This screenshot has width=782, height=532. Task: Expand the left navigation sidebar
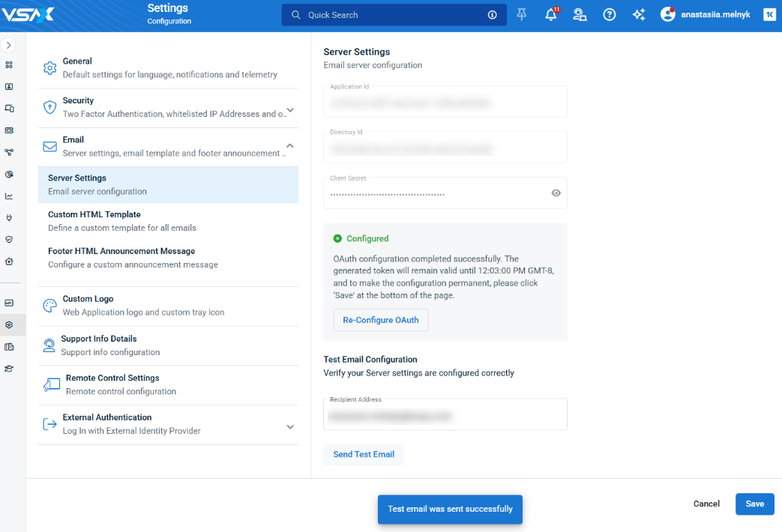coord(9,46)
